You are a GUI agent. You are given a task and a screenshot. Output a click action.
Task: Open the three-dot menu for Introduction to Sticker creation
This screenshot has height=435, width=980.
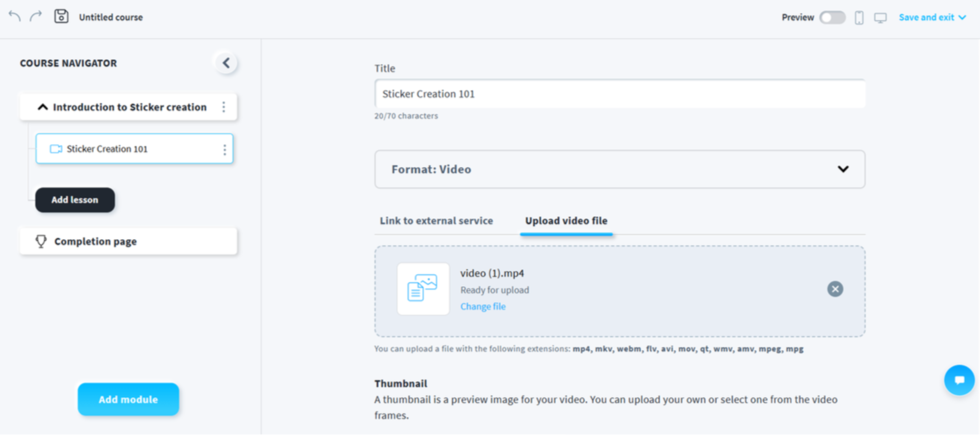pos(224,107)
